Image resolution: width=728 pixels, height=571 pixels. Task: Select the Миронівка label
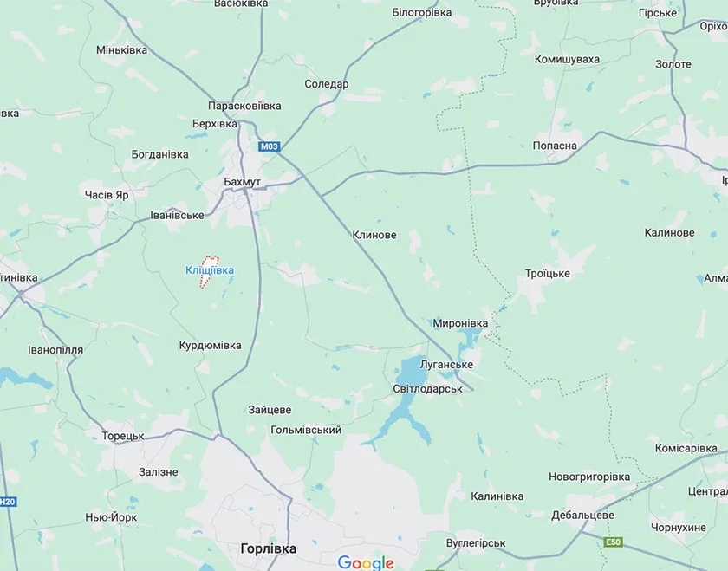coord(460,323)
